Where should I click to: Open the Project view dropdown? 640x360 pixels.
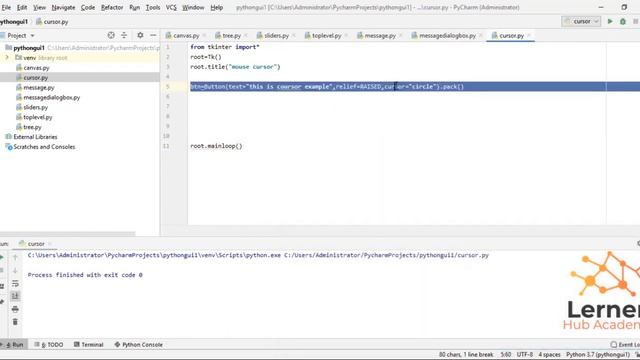[x=21, y=36]
